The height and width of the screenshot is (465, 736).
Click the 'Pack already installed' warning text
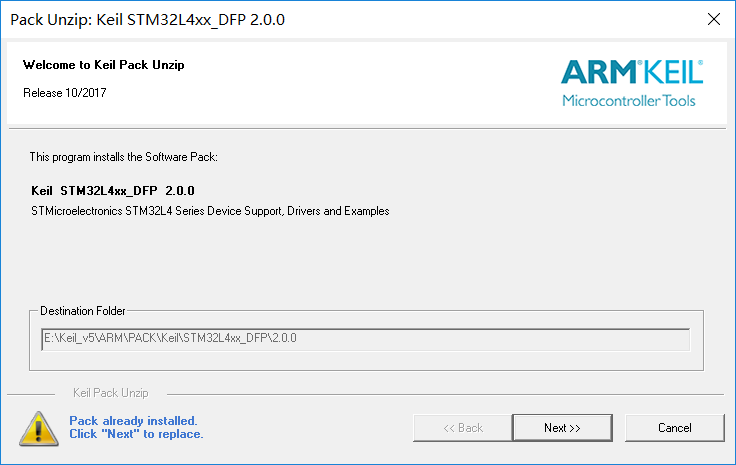click(133, 420)
